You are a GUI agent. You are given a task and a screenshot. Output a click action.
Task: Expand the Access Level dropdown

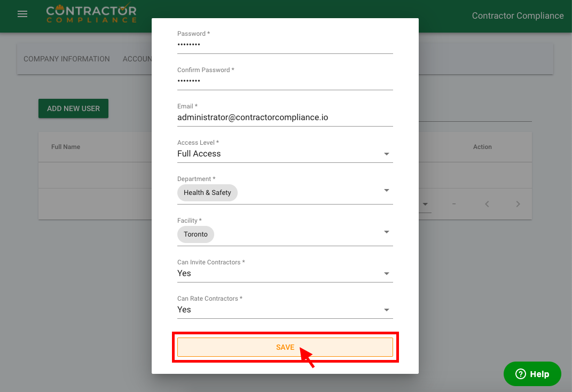tap(387, 154)
